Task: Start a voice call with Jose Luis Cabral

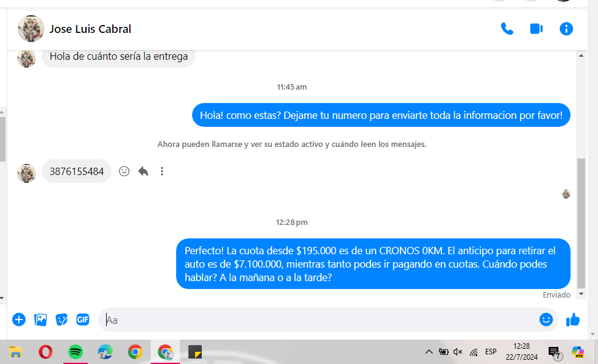Action: coord(507,29)
